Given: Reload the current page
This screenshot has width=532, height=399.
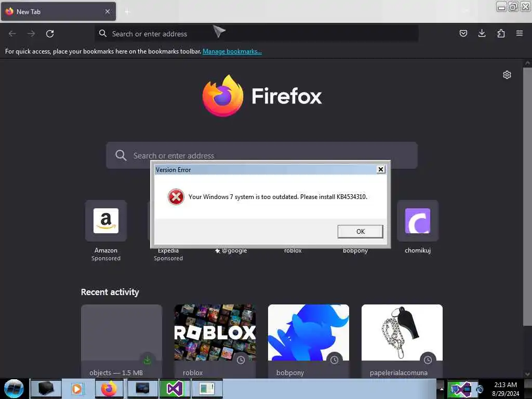Looking at the screenshot, I should 50,34.
